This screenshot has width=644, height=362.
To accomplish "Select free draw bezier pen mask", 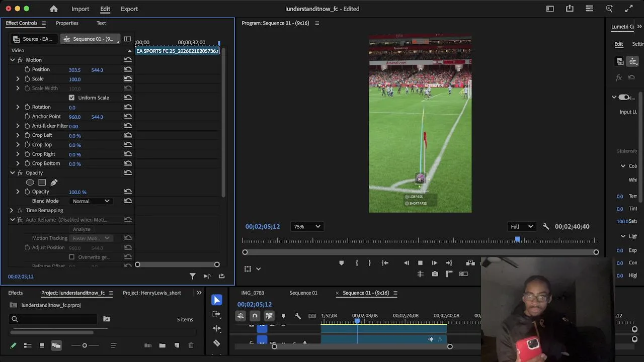I will (x=54, y=183).
